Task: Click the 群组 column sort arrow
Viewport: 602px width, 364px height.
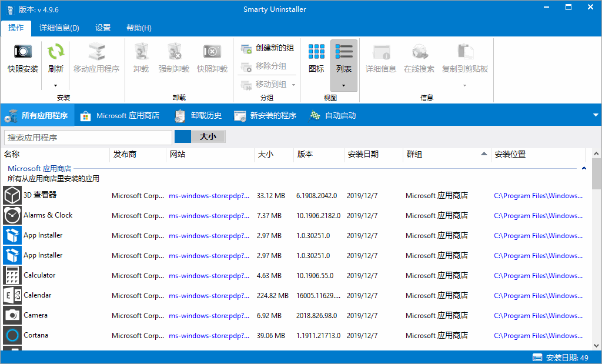Action: (x=484, y=153)
